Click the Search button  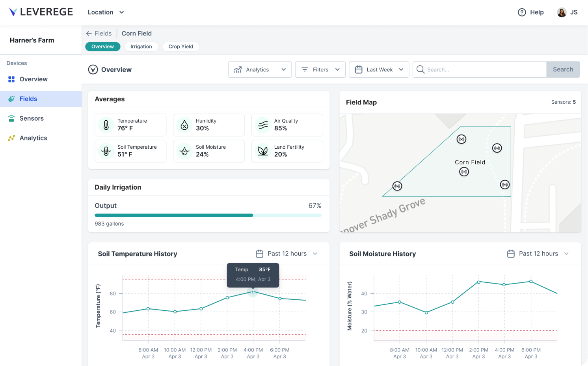[x=563, y=69]
